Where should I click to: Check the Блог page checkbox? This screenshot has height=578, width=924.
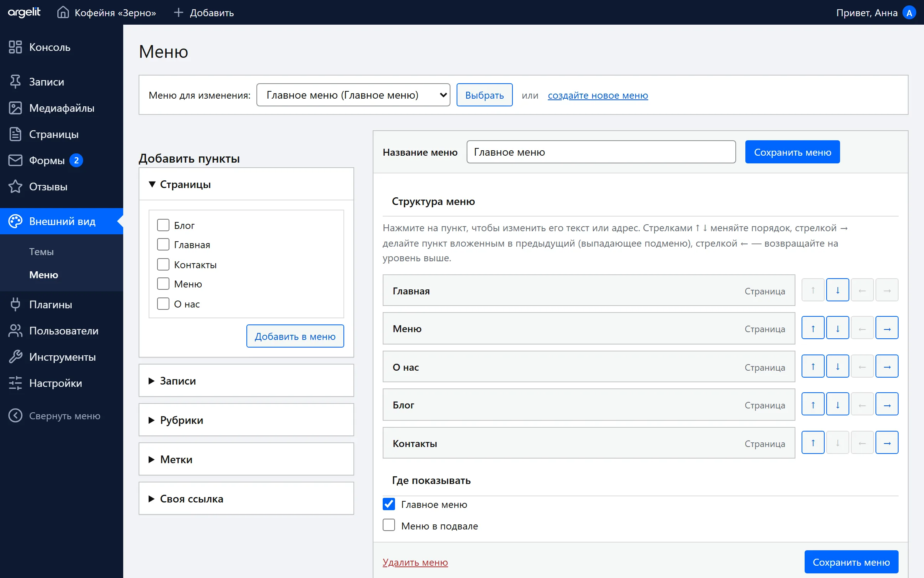pos(163,225)
